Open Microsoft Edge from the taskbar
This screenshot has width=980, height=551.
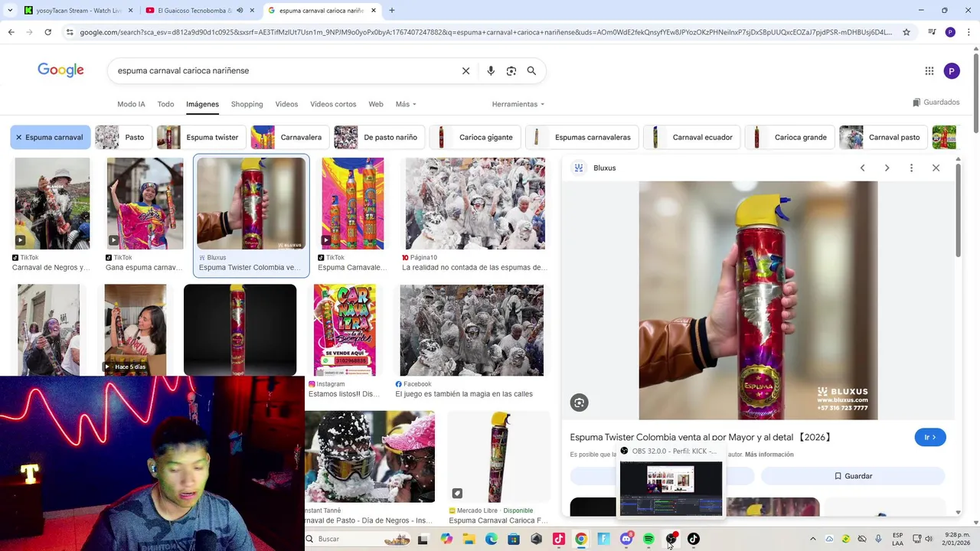(492, 539)
